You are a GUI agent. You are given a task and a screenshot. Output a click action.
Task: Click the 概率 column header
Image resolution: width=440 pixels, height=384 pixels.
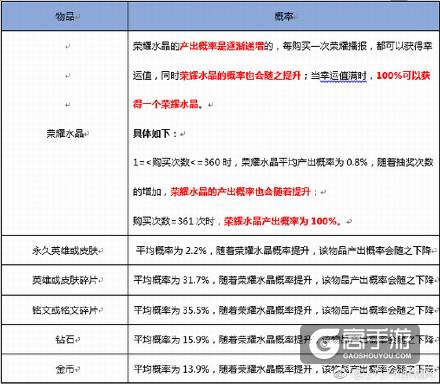pyautogui.click(x=283, y=16)
